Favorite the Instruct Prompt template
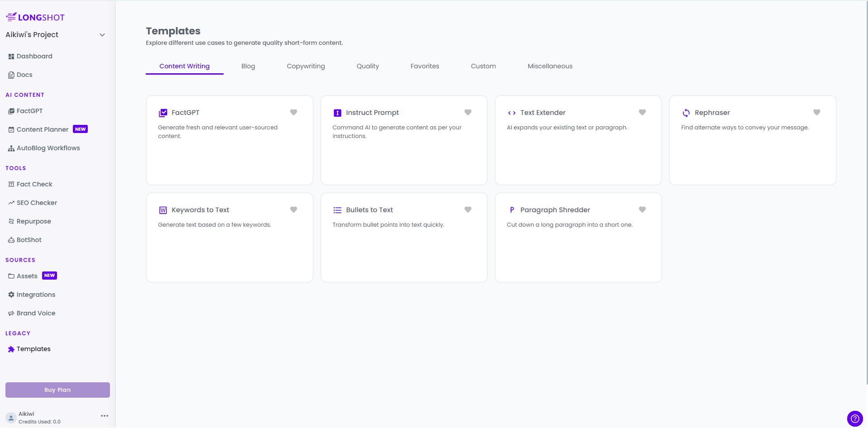The image size is (868, 428). (468, 112)
